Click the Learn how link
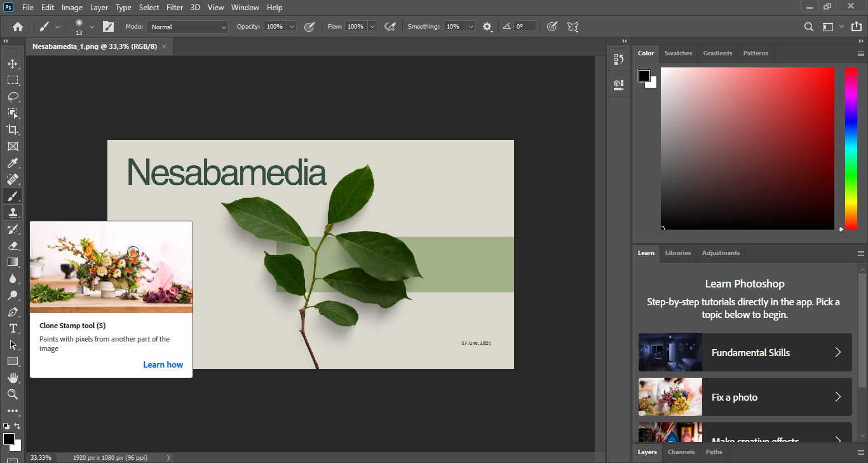The image size is (868, 463). click(x=163, y=364)
